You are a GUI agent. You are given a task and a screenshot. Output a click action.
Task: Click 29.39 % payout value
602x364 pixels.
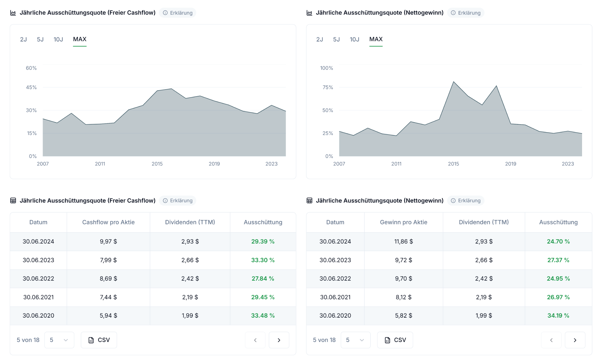tap(263, 241)
